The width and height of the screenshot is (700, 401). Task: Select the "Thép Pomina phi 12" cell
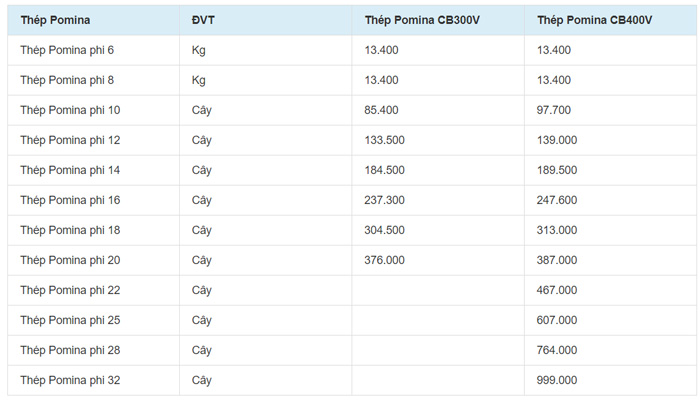click(x=70, y=140)
